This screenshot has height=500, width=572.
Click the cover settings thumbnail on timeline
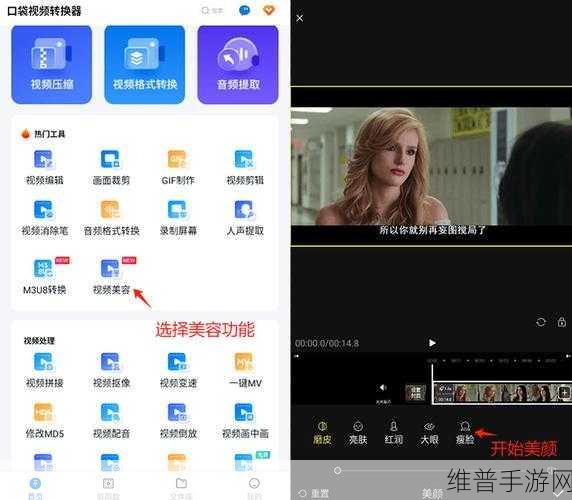tap(416, 393)
